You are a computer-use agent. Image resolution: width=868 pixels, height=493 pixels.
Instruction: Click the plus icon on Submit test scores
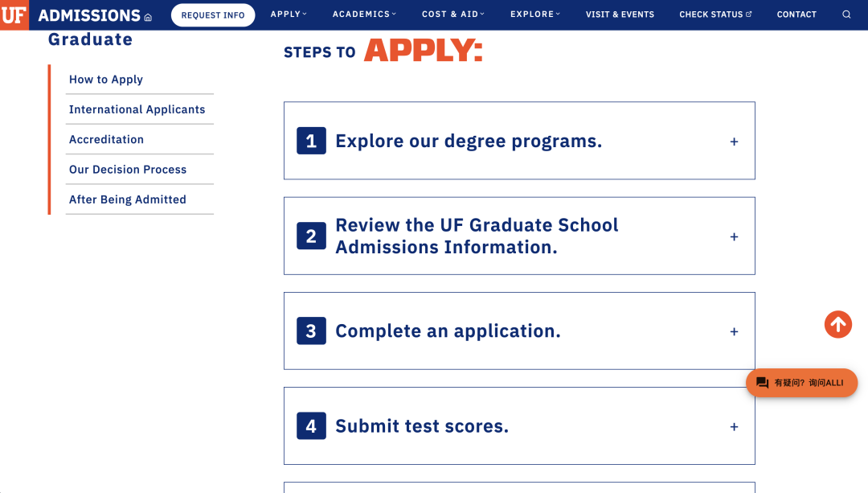point(734,427)
